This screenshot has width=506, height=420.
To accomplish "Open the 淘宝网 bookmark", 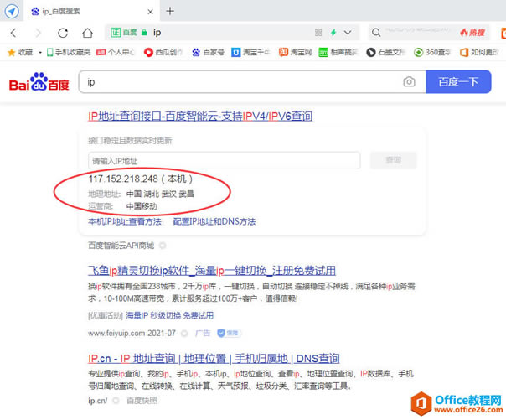I will click(295, 52).
